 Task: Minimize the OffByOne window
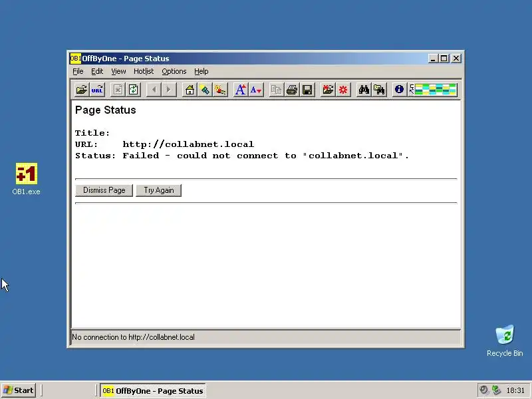[x=433, y=59]
